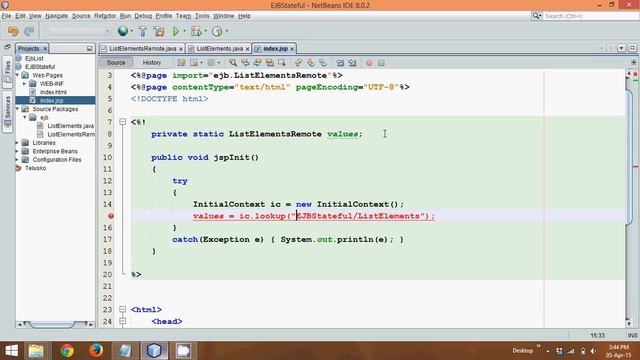Close the Projects panel tab
The width and height of the screenshot is (640, 360).
pos(45,49)
